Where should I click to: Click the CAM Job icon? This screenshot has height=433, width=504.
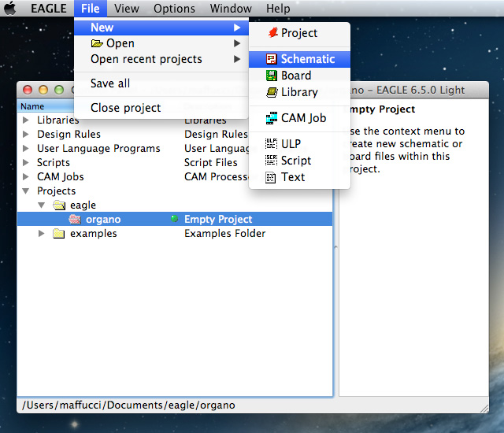pos(271,118)
